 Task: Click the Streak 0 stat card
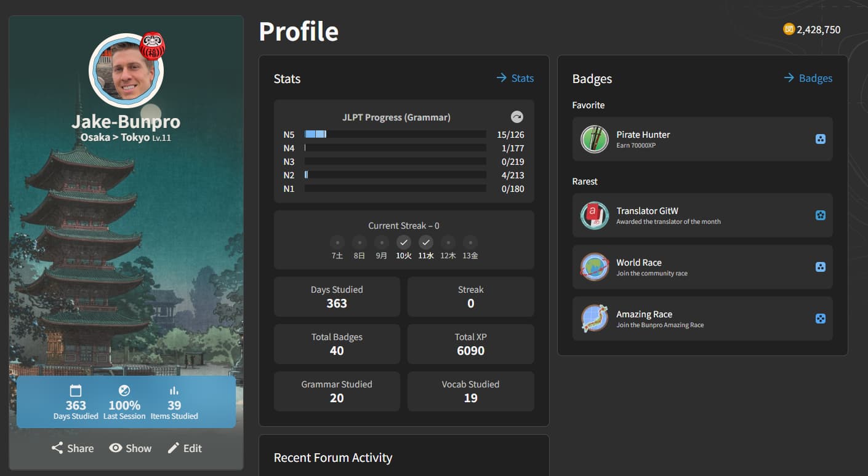[x=471, y=296]
